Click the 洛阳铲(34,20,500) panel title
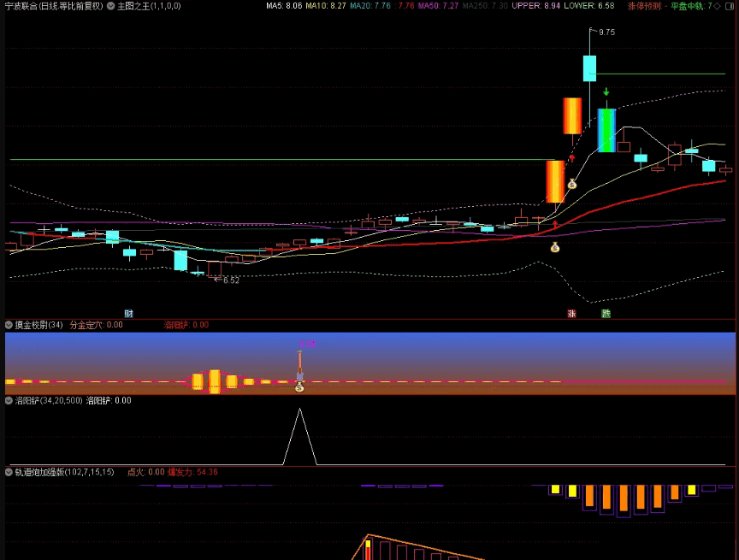Image resolution: width=739 pixels, height=560 pixels. tap(49, 401)
